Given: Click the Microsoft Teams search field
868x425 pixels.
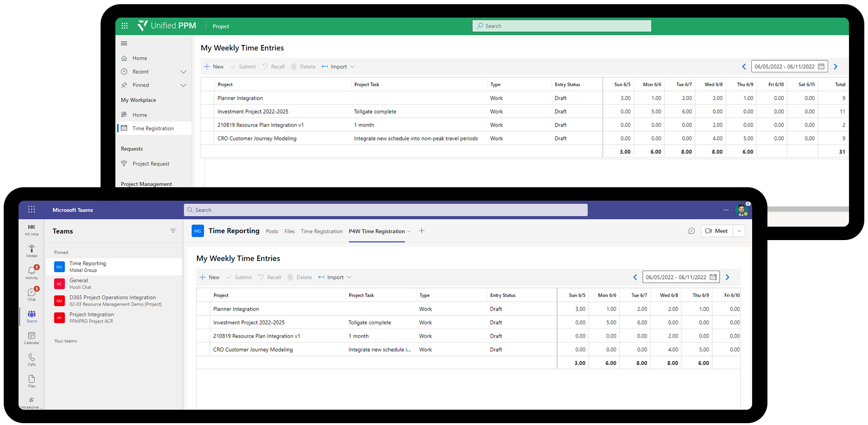Looking at the screenshot, I should (386, 210).
